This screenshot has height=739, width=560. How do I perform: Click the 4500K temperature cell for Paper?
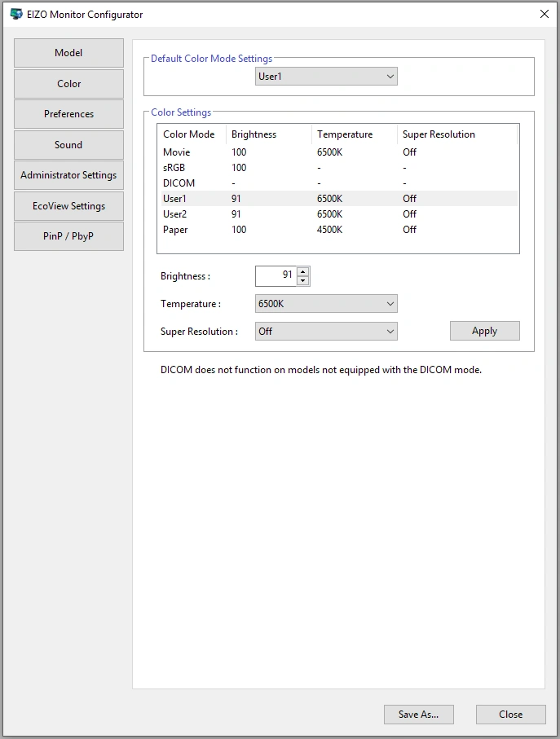329,230
